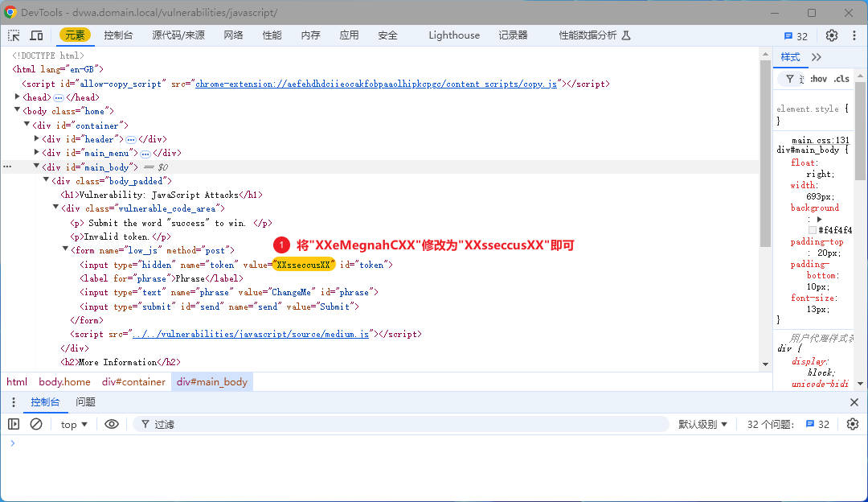Click the ellipsis badge in the head element
The width and height of the screenshot is (868, 502).
coord(59,97)
